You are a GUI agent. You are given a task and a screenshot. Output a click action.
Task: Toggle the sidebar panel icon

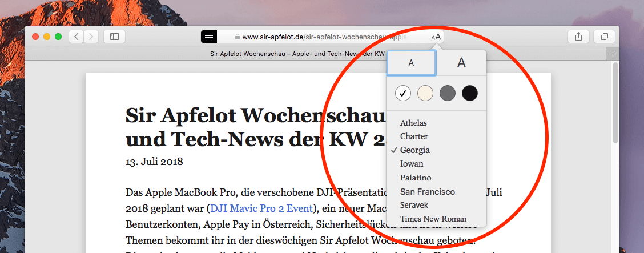(x=114, y=37)
